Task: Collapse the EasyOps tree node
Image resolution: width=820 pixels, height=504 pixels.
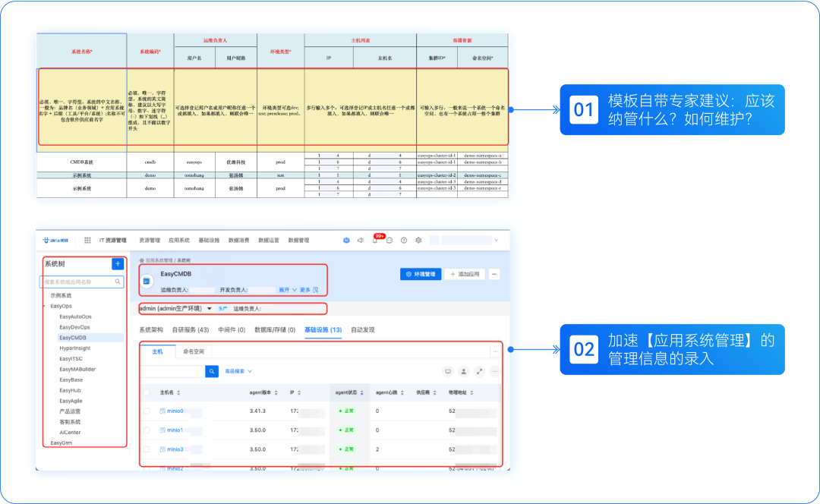Action: point(45,307)
